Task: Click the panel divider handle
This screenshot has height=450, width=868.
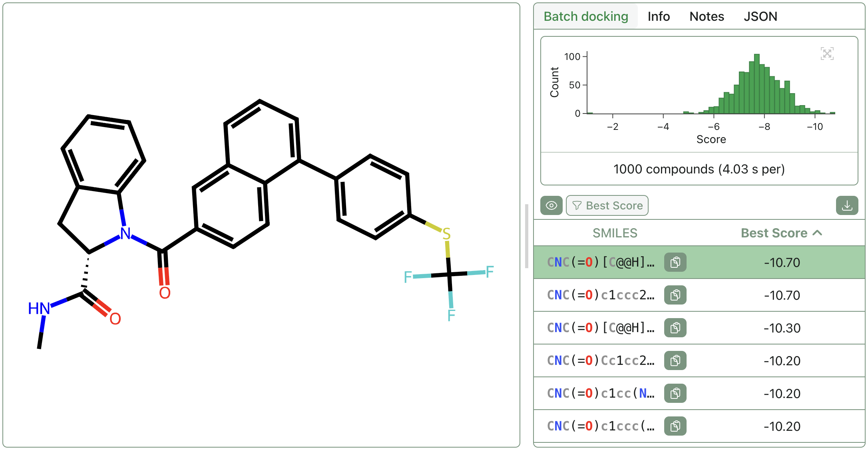Action: (527, 236)
